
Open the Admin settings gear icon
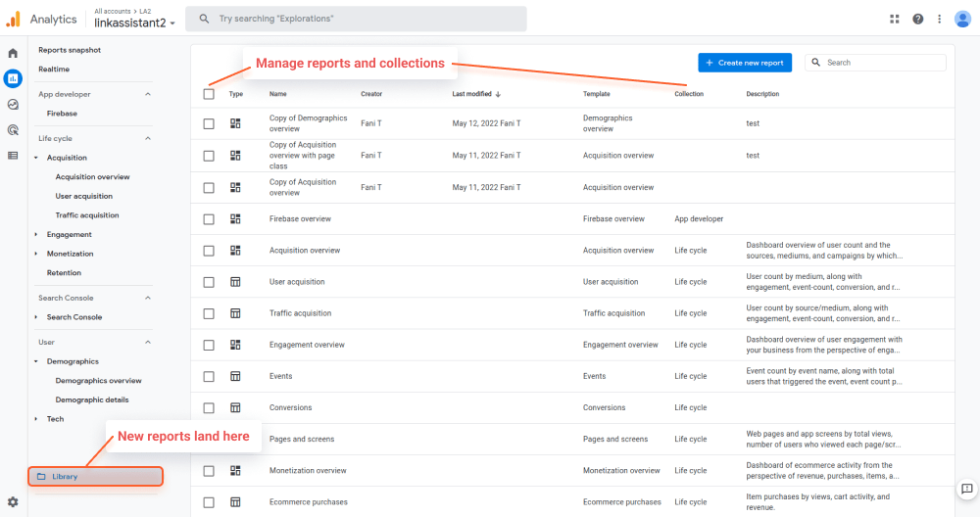(13, 501)
